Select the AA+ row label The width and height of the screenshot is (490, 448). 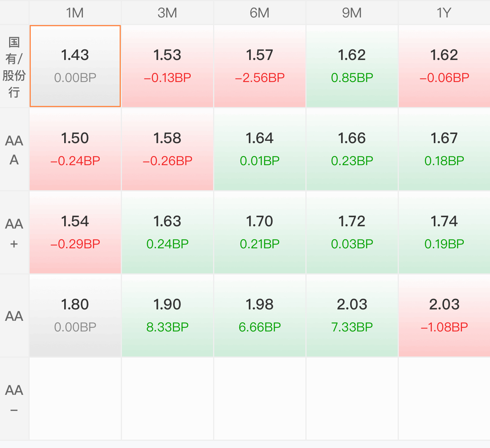click(14, 233)
